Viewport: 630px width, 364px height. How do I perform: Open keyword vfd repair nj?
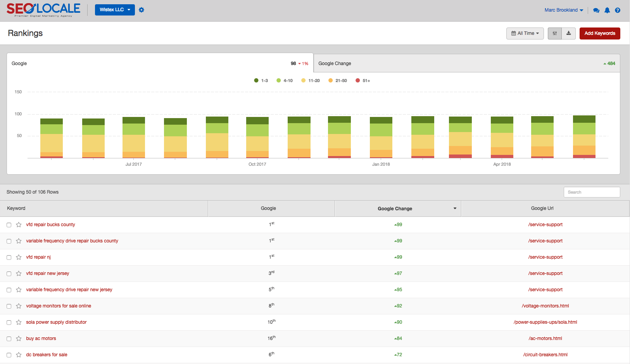tap(38, 257)
